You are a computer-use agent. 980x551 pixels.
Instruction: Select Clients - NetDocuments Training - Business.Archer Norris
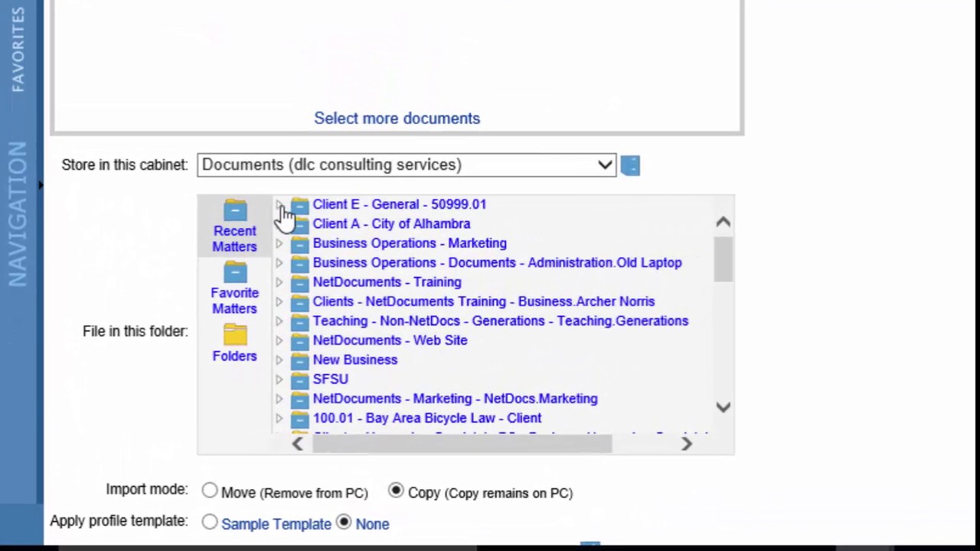point(483,302)
